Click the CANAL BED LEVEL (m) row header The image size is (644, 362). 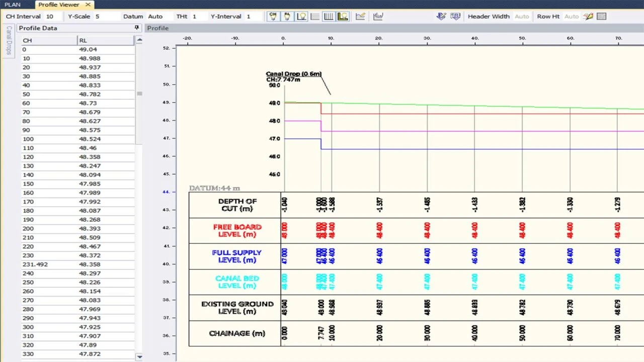coord(234,282)
